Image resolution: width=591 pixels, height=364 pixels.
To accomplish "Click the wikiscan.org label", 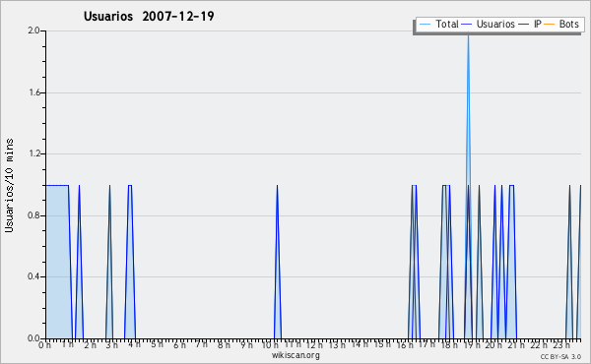I will [295, 355].
